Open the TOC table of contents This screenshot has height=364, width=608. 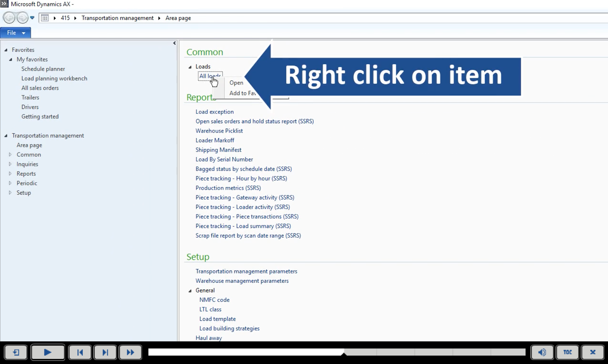point(567,352)
